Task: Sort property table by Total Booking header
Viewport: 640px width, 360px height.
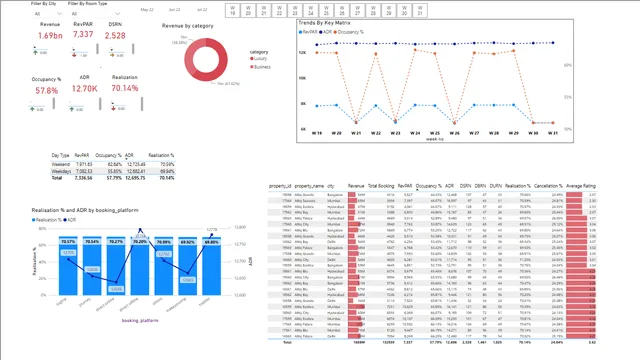Action: pyautogui.click(x=381, y=186)
